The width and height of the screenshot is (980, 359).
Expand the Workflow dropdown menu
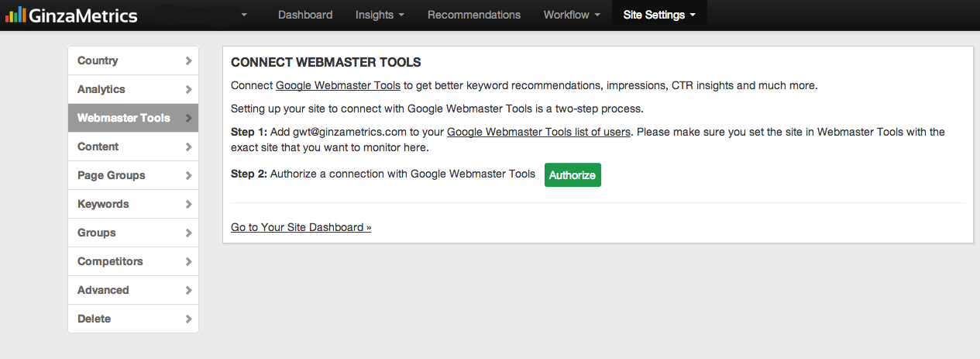click(x=572, y=15)
